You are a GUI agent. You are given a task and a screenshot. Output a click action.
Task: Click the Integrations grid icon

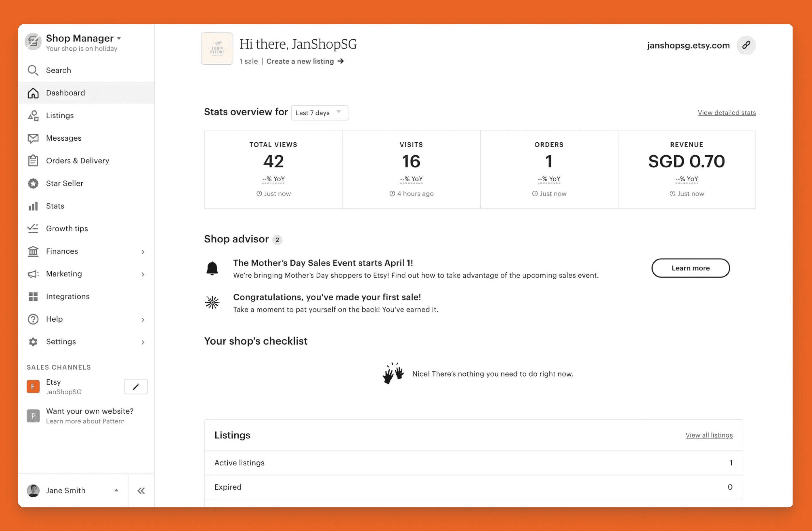(x=33, y=296)
